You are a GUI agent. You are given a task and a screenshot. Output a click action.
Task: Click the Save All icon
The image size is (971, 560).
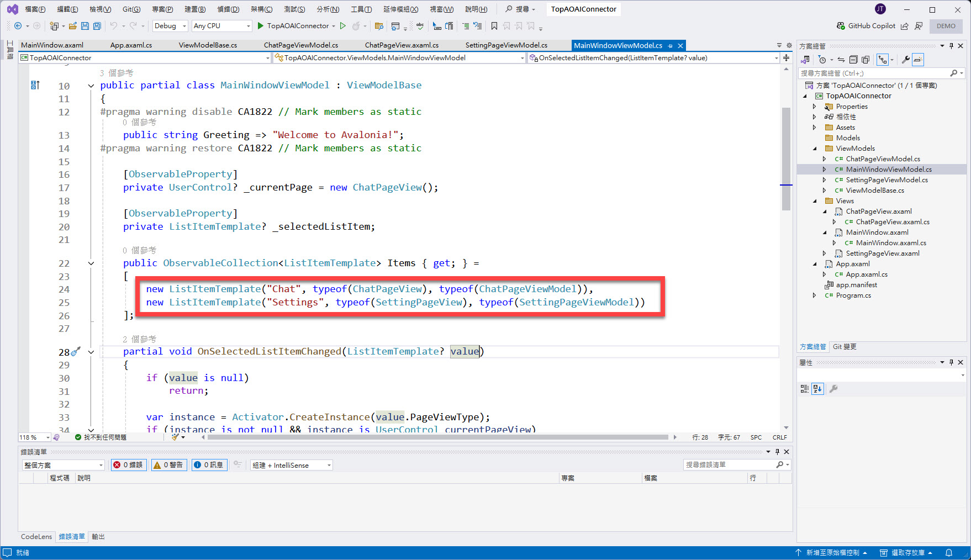click(97, 26)
